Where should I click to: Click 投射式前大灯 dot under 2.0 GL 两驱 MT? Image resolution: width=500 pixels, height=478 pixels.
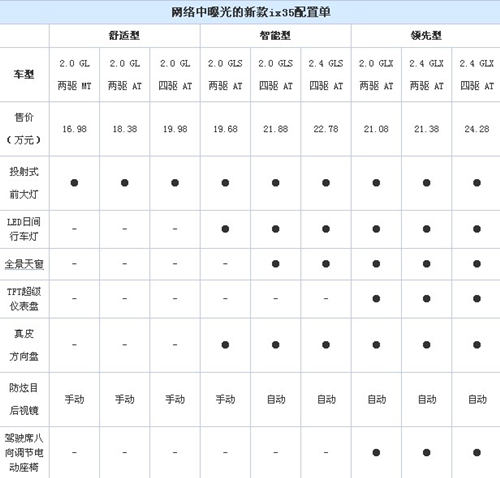74,183
